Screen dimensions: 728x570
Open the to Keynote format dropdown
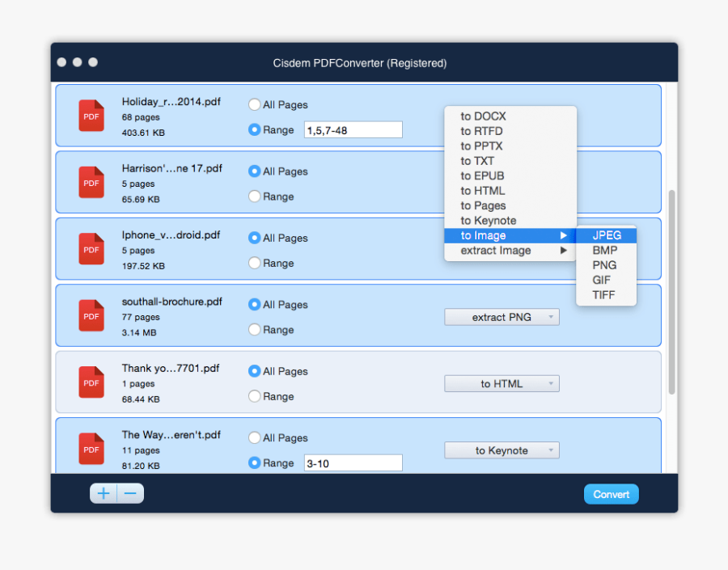pyautogui.click(x=502, y=450)
